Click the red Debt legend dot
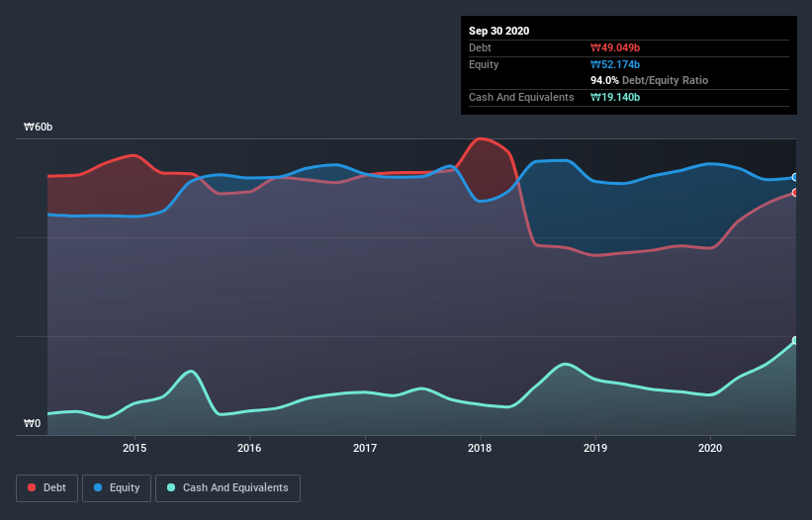Screen dimensions: 812x520 coord(32,487)
